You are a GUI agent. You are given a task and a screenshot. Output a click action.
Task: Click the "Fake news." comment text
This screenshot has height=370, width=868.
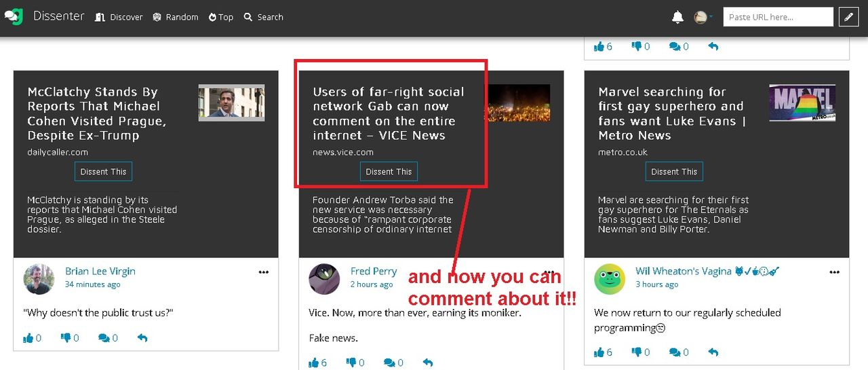[x=333, y=337]
